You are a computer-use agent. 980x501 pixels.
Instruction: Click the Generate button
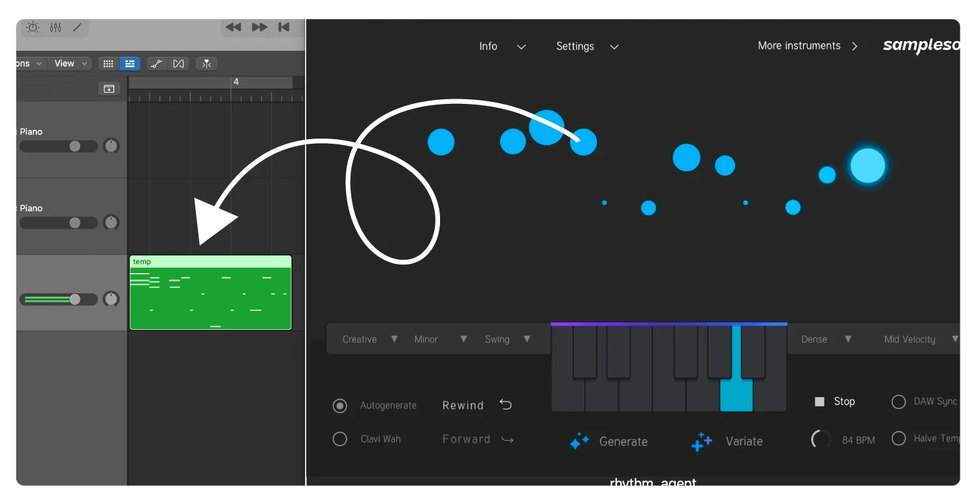(608, 442)
